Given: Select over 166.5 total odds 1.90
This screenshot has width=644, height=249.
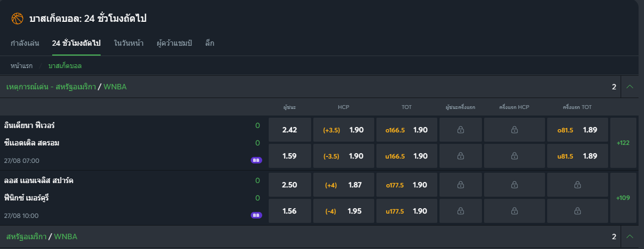Looking at the screenshot, I should click(406, 130).
